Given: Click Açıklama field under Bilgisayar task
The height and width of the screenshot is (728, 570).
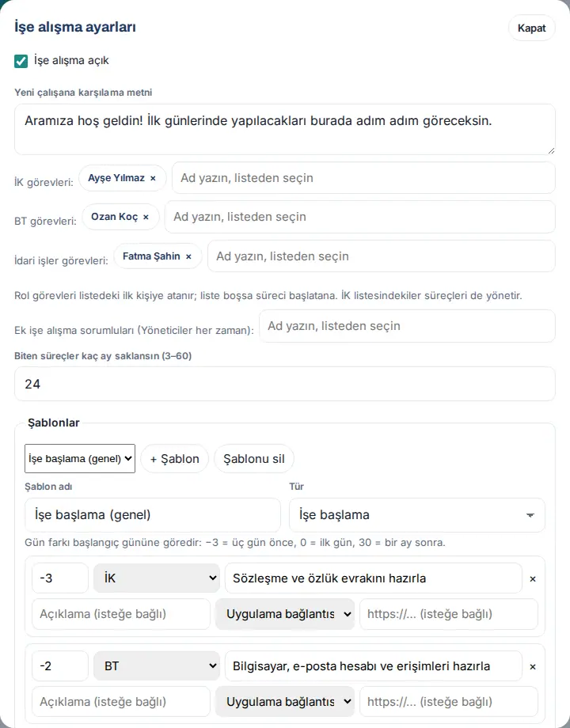Looking at the screenshot, I should (121, 702).
